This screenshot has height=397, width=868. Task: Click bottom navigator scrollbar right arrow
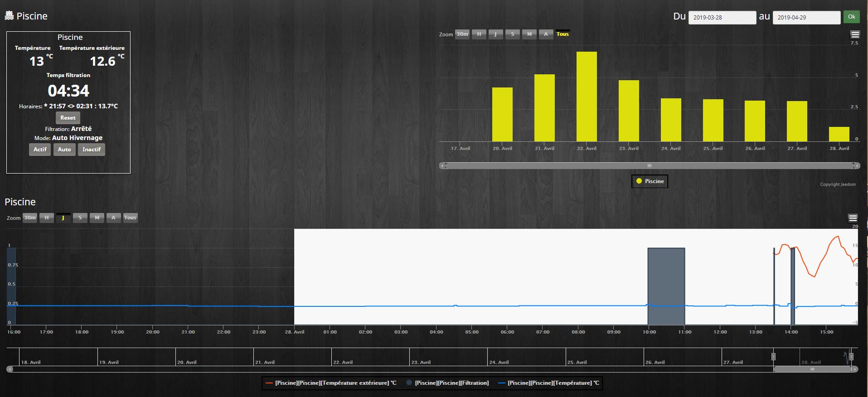point(855,369)
